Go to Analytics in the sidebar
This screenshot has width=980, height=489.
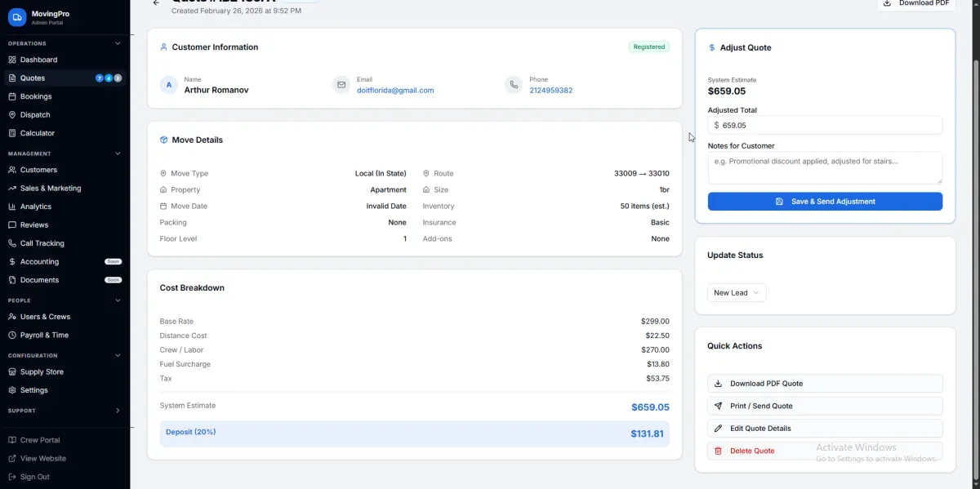coord(36,207)
